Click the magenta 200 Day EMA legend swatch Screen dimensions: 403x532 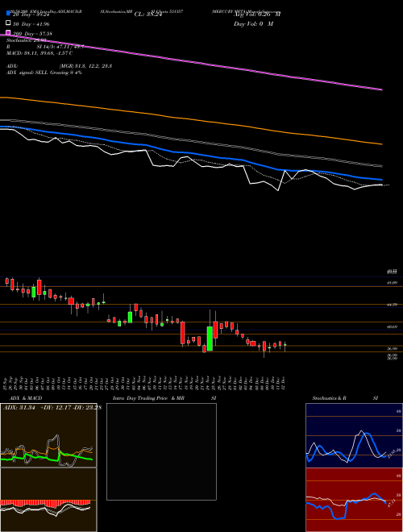click(9, 33)
